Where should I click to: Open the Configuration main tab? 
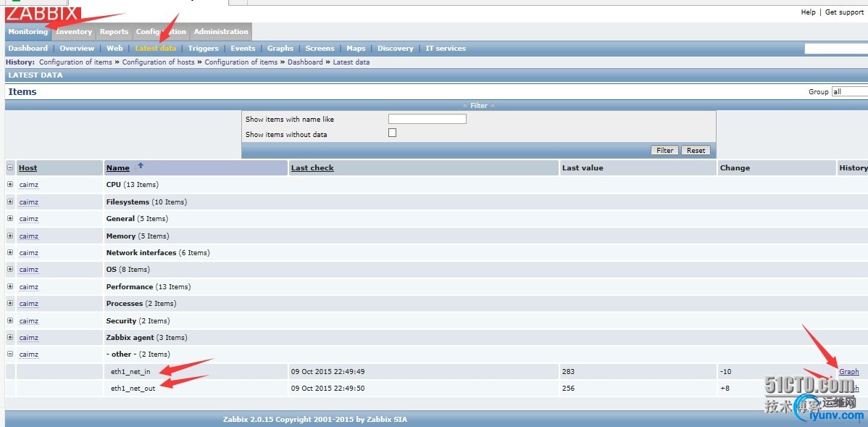click(161, 32)
